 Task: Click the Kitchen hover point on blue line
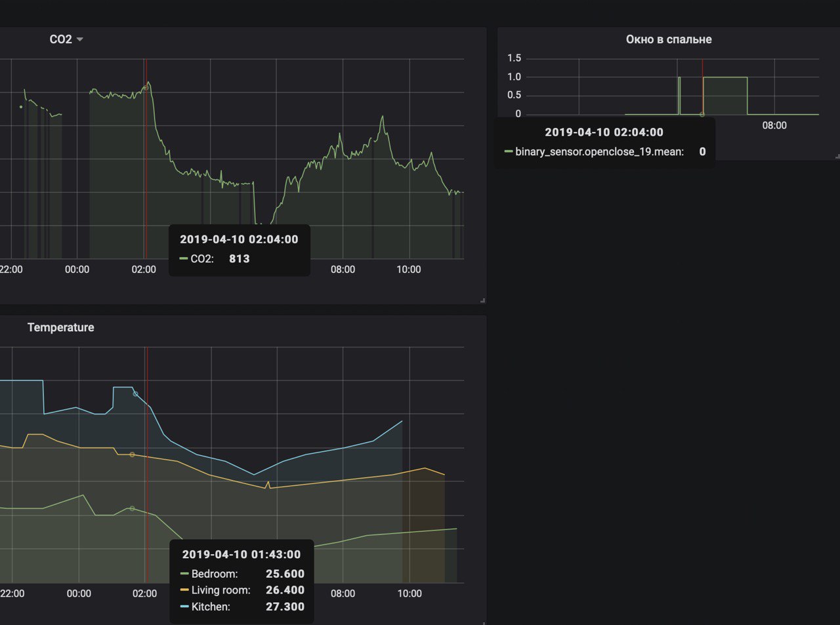(136, 393)
